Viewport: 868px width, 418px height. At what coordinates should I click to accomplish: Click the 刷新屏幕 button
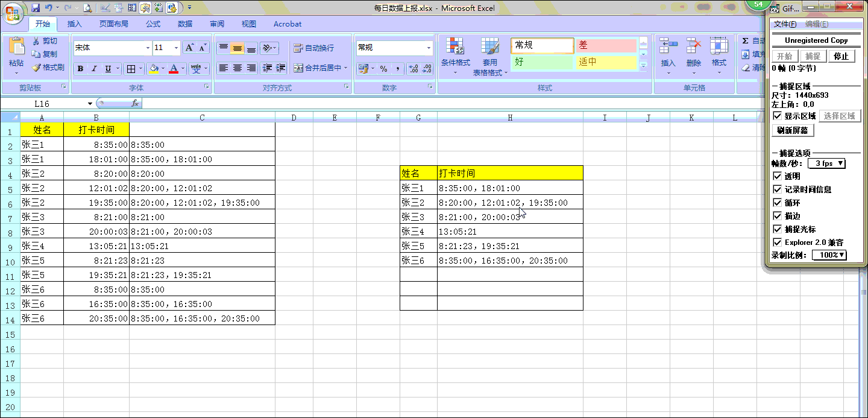(x=793, y=130)
